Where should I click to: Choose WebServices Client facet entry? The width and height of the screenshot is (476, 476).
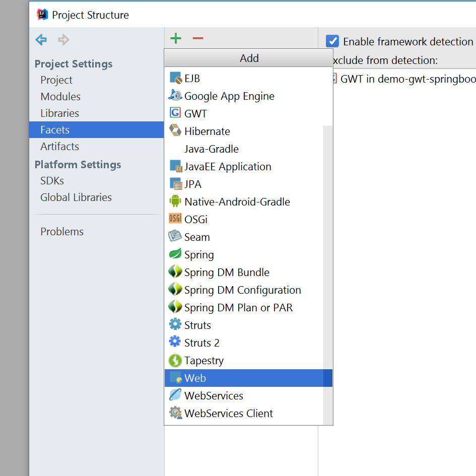point(244,413)
